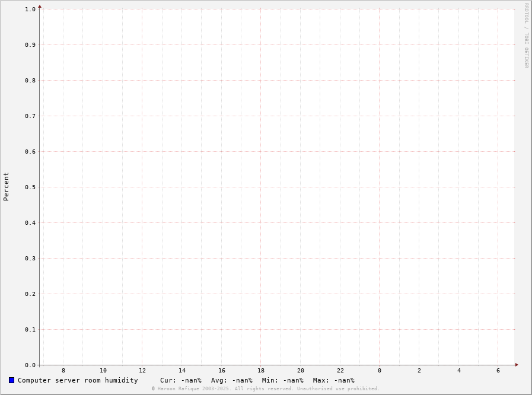Click the RRDTOOL / TOBI OETIKER watermark
The height and width of the screenshot is (395, 532).
[x=525, y=36]
